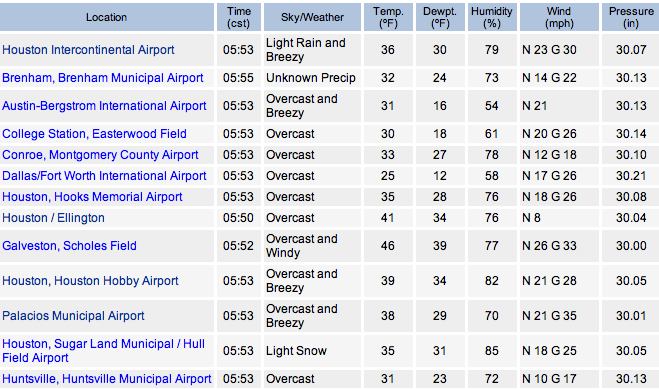The width and height of the screenshot is (659, 389).
Task: Open College Station, Easterwood Field link
Action: point(94,134)
